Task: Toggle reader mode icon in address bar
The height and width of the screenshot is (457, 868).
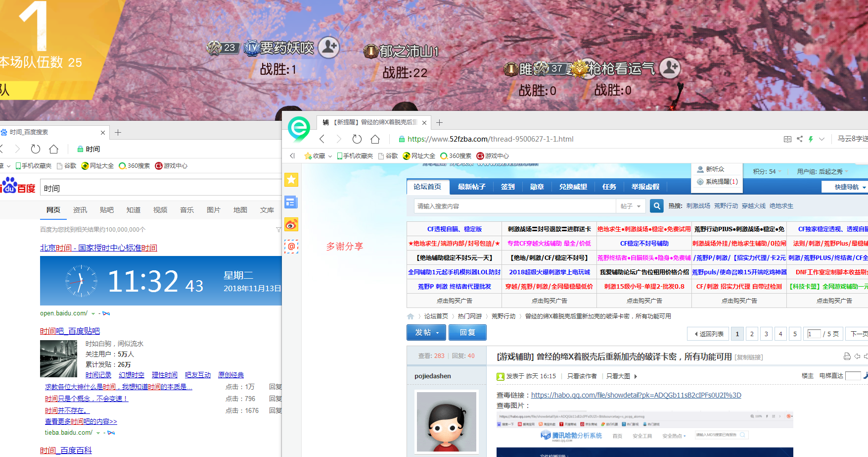Action: (787, 139)
